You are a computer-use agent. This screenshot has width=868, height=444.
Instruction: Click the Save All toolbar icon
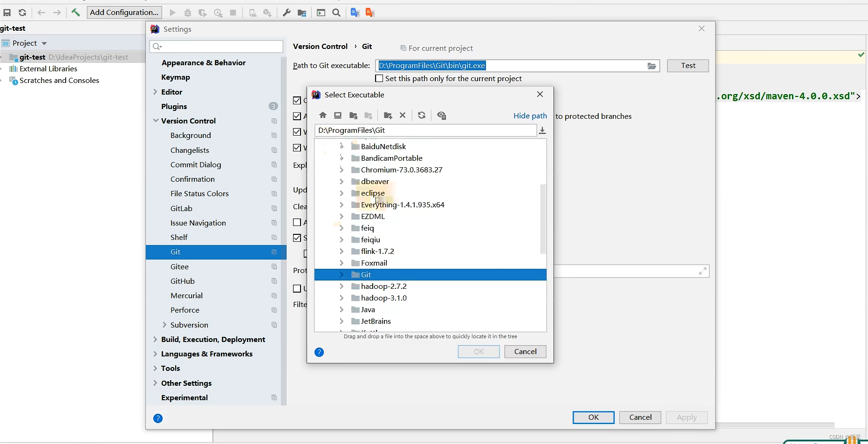(x=7, y=13)
